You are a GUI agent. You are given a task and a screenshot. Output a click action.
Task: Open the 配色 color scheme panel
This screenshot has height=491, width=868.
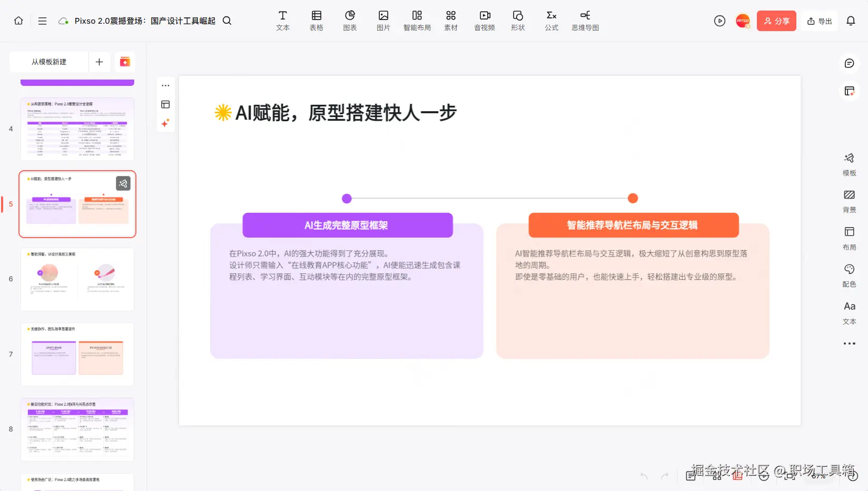849,276
